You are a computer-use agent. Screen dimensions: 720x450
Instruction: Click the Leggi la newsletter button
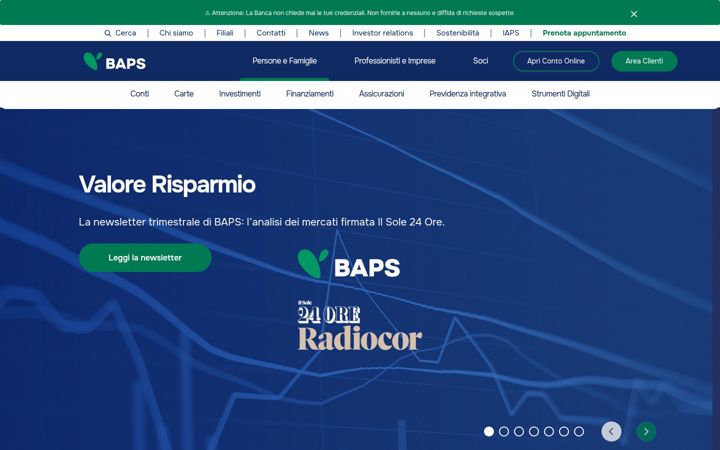pos(145,258)
